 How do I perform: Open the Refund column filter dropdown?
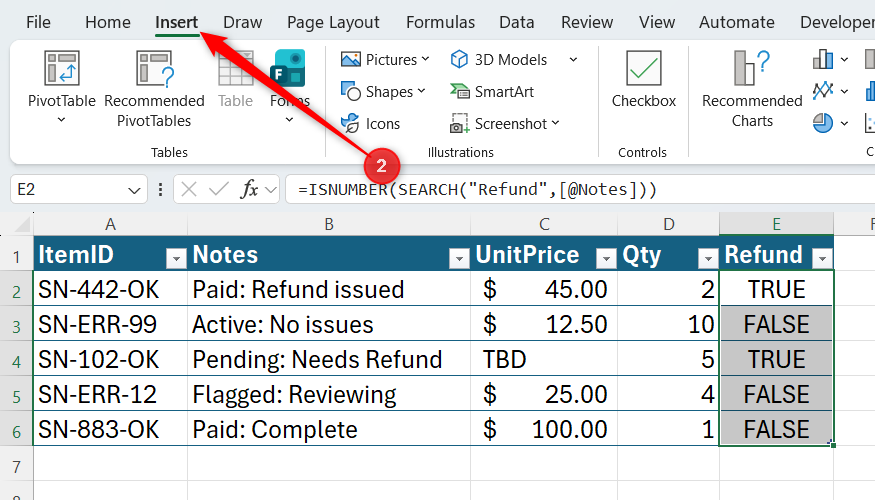(822, 258)
